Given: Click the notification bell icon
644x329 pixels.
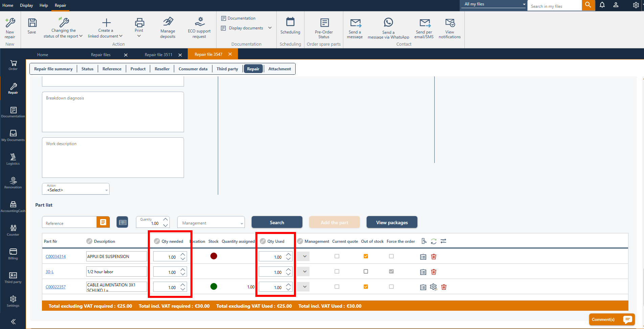Looking at the screenshot, I should pos(602,5).
